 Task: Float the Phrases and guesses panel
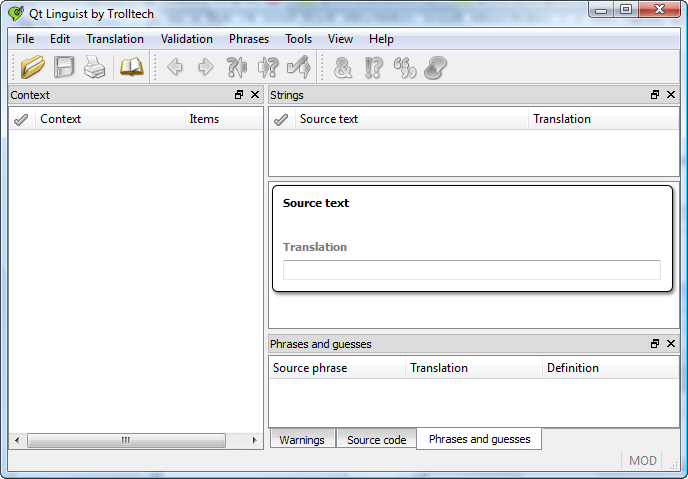point(655,344)
